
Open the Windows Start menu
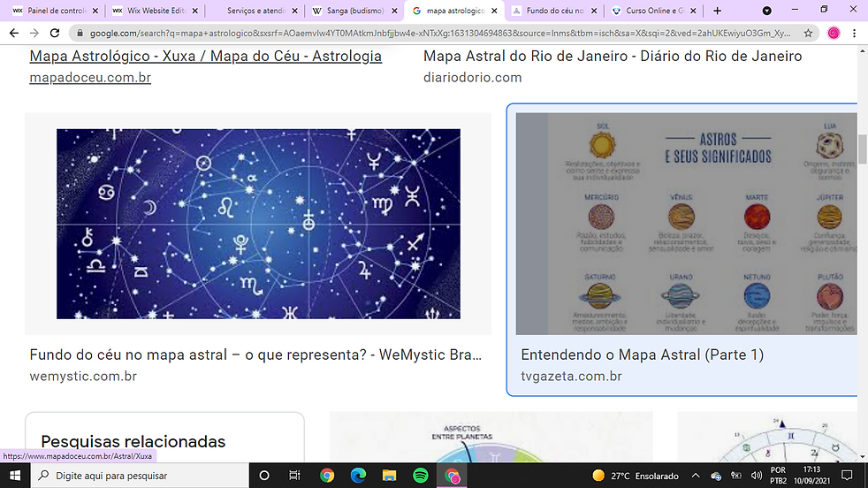click(15, 476)
